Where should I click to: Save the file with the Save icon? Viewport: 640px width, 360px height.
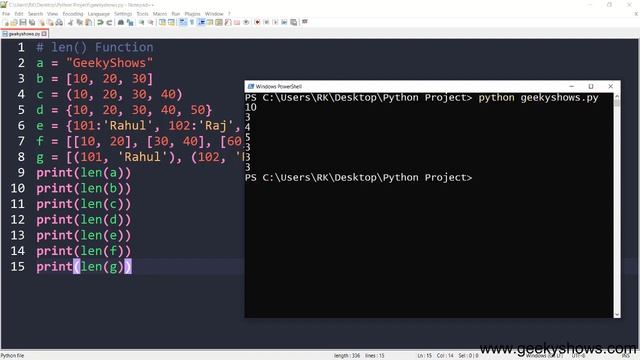tap(23, 22)
